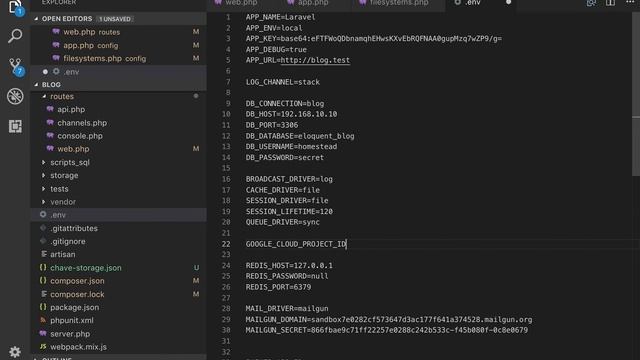The image size is (640, 360).
Task: Open package.json file
Action: (118, 307)
